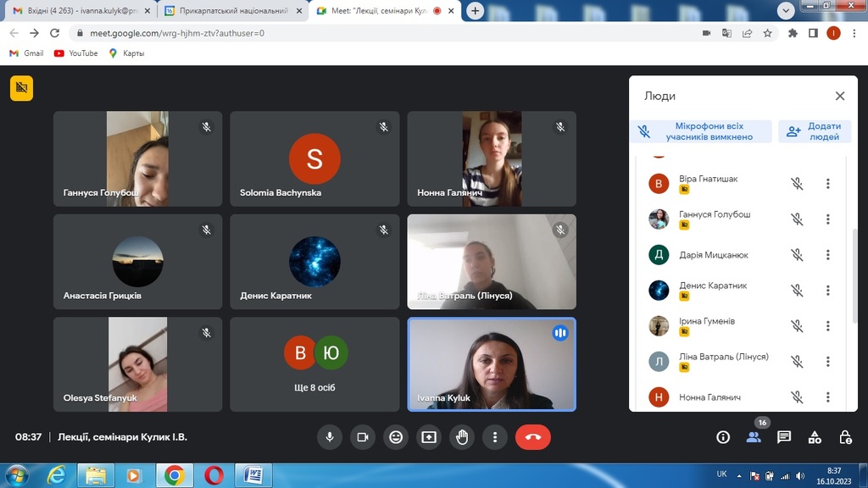
Task: Click the present screen icon
Action: coord(429,437)
